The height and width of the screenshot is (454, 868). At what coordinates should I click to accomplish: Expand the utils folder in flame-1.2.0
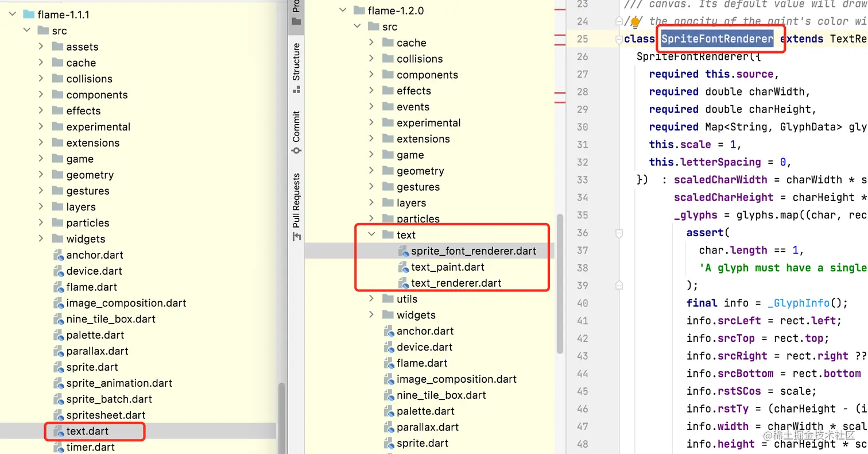[371, 299]
